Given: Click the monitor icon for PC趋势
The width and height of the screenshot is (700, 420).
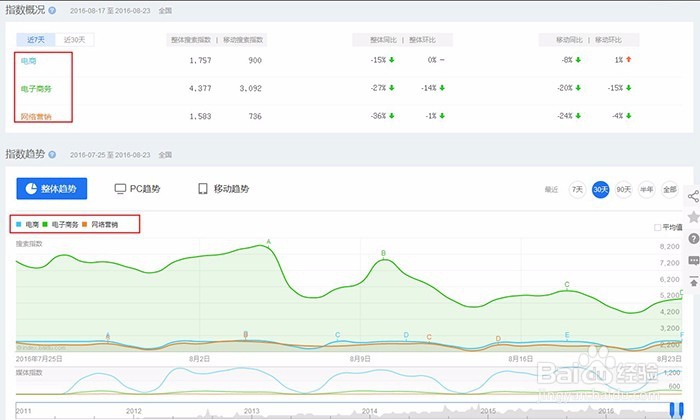Looking at the screenshot, I should coord(120,189).
